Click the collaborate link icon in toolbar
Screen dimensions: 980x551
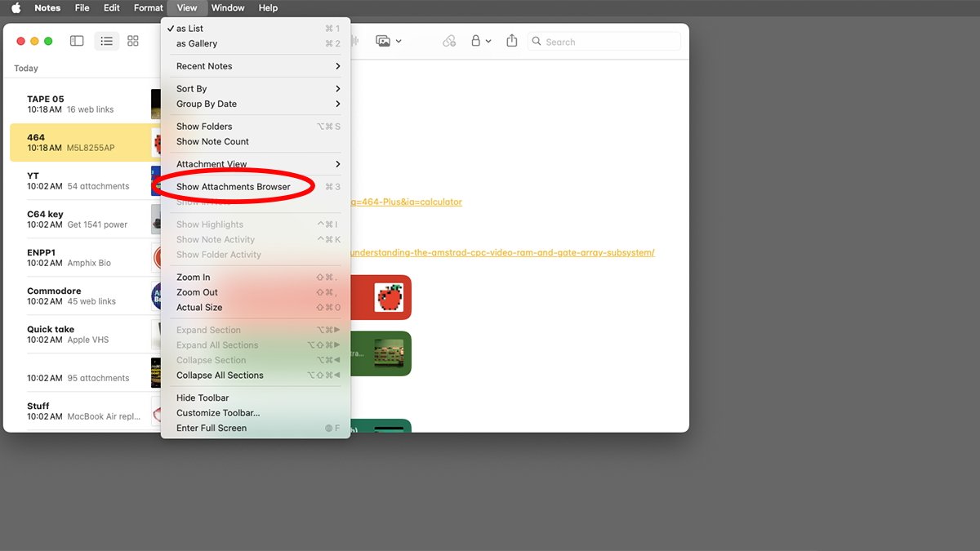449,41
